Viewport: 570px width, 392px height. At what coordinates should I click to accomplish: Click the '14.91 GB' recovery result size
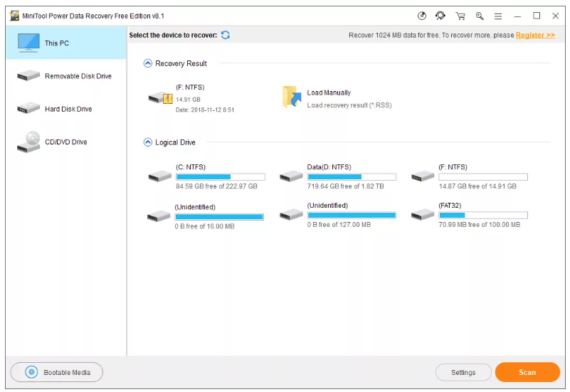188,99
